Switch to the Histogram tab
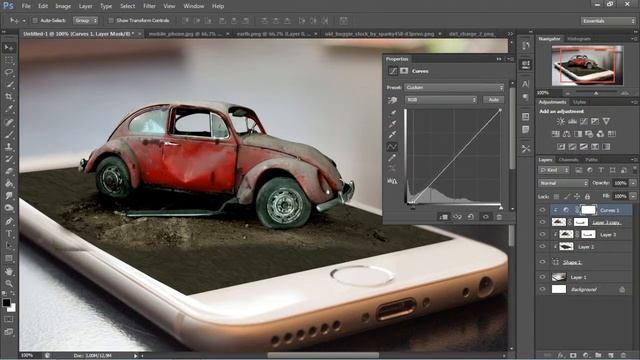Viewport: 640px width, 360px height. [579, 39]
